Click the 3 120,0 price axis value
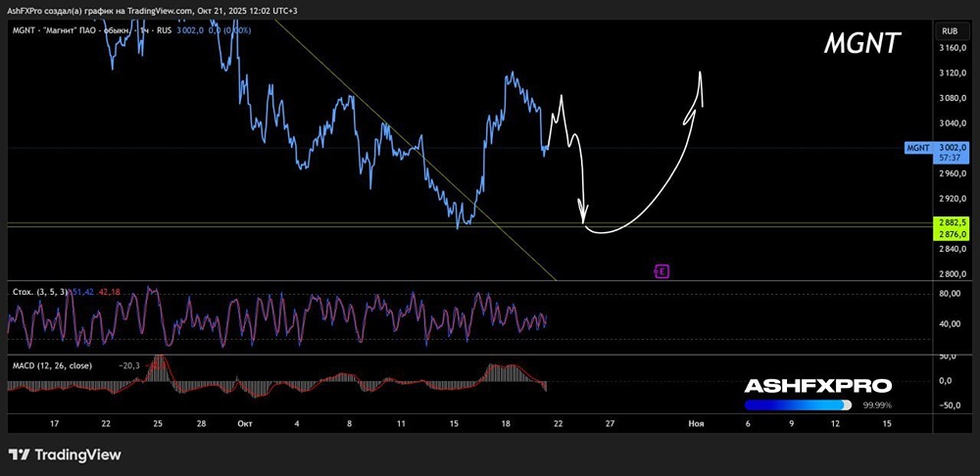The height and width of the screenshot is (476, 980). point(953,73)
